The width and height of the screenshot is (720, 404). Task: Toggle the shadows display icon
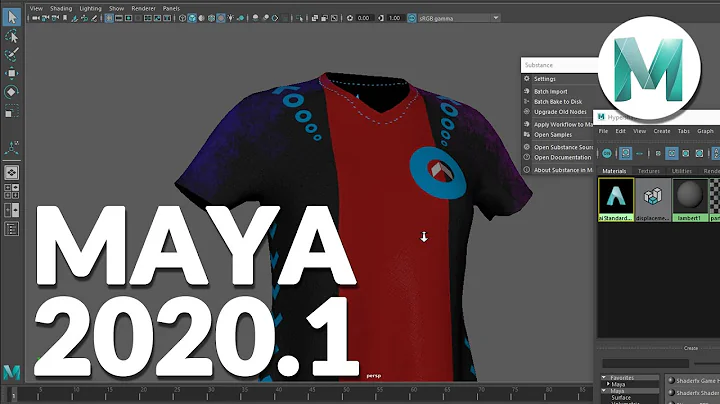(241, 18)
